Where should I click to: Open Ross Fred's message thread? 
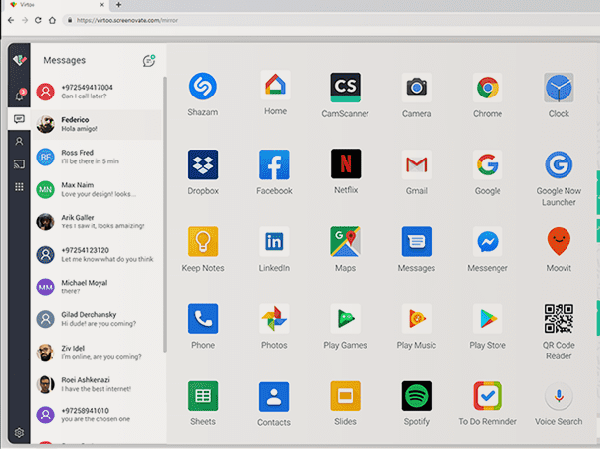[95, 156]
